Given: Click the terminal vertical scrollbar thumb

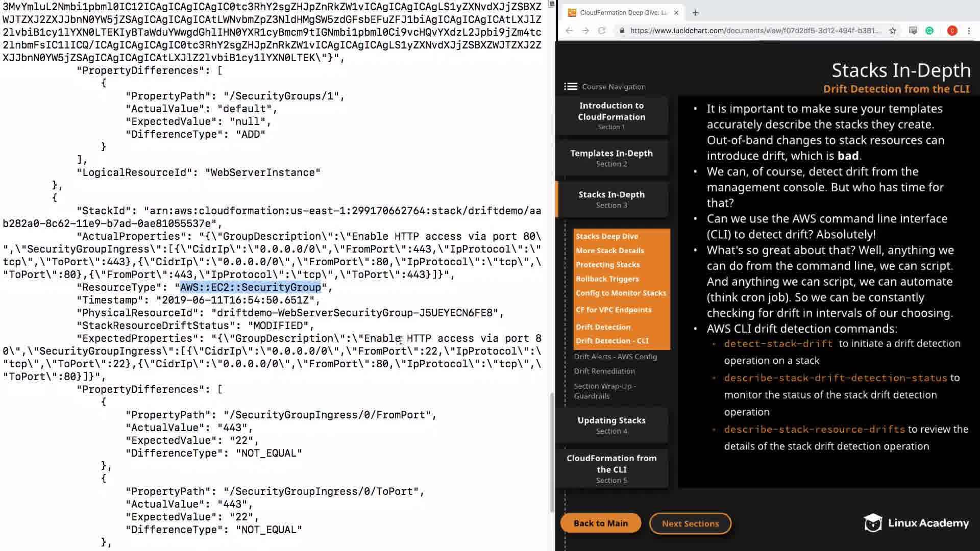Looking at the screenshot, I should [x=551, y=452].
